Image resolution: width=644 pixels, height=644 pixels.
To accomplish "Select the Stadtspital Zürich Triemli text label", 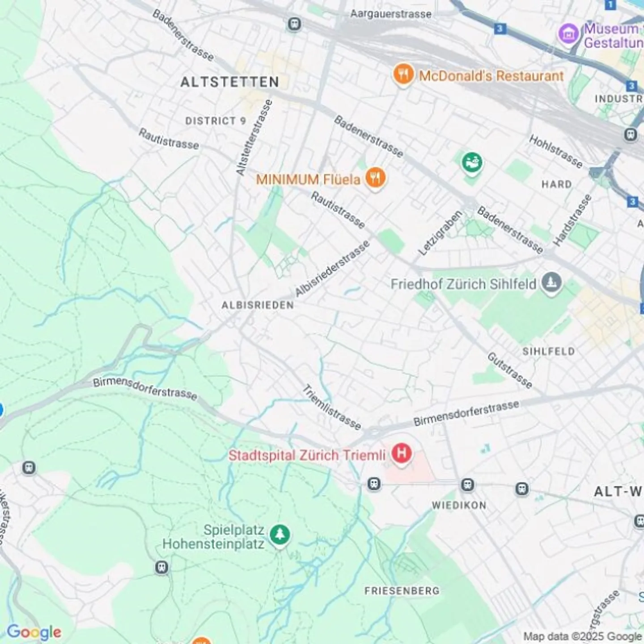I will point(307,455).
